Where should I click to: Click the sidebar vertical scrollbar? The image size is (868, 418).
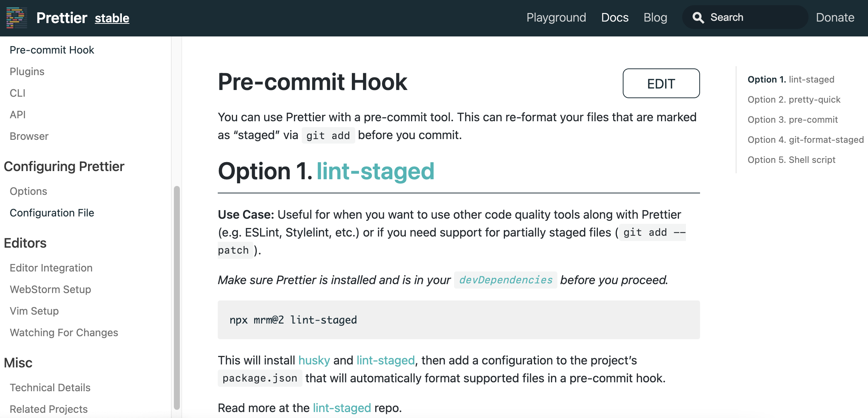coord(177,298)
